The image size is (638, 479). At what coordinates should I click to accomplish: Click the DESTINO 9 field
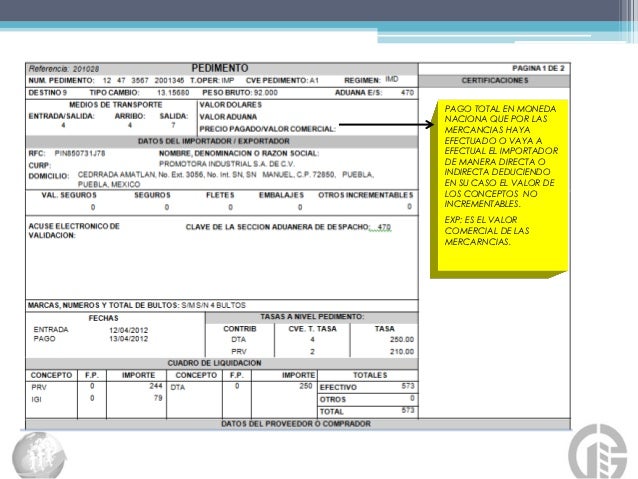(x=48, y=93)
